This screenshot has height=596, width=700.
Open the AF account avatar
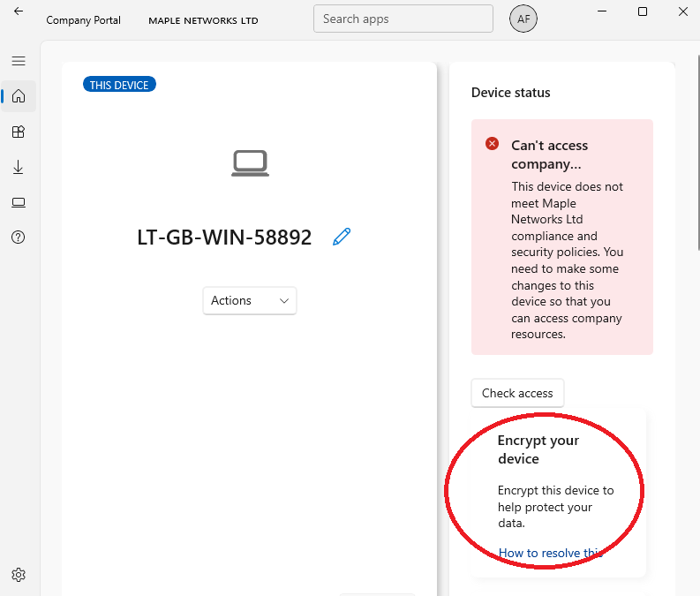pyautogui.click(x=523, y=19)
